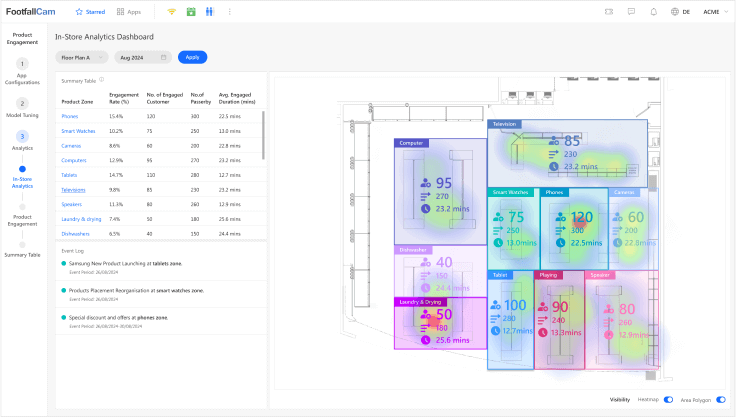Screen dimensions: 736x417
Task: Open the Apps grid menu
Action: pos(121,12)
